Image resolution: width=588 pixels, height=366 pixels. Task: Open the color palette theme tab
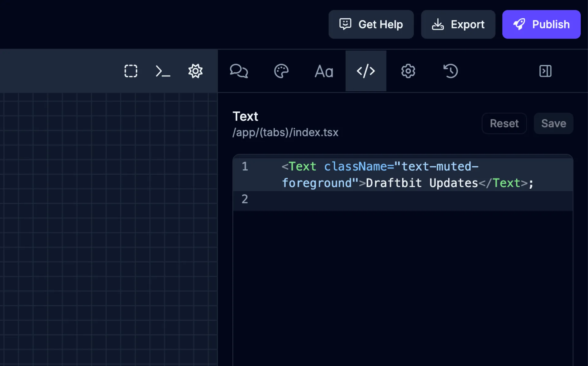point(281,71)
